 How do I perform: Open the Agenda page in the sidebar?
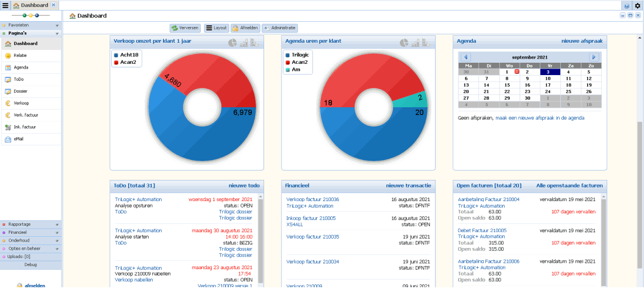point(21,67)
